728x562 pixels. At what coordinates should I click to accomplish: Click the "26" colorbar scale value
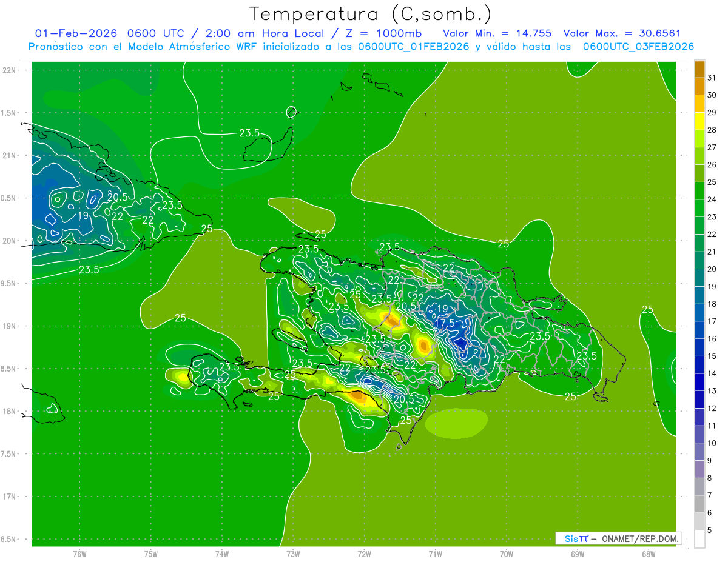[712, 165]
